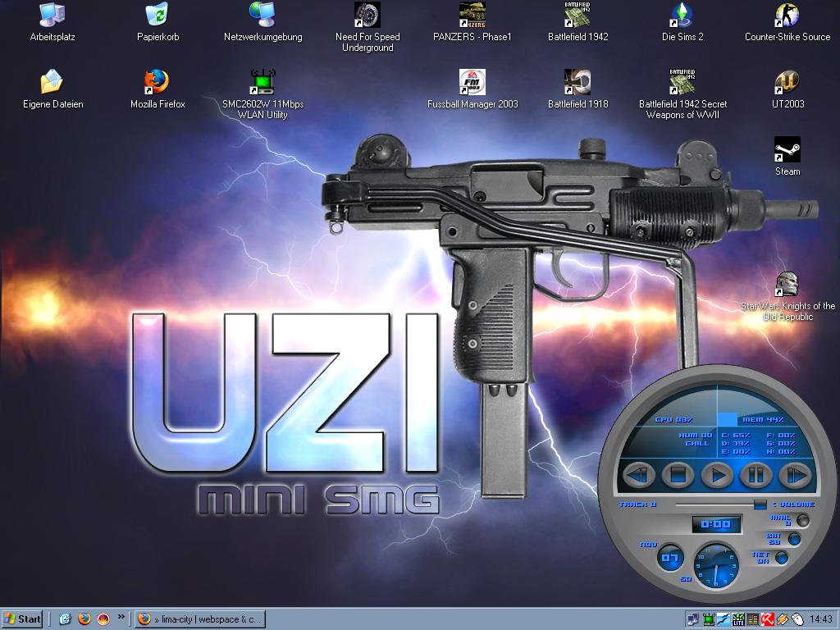Screen dimensions: 840x630
Task: Select the Fussball Manager 2003 icon
Action: tap(472, 82)
